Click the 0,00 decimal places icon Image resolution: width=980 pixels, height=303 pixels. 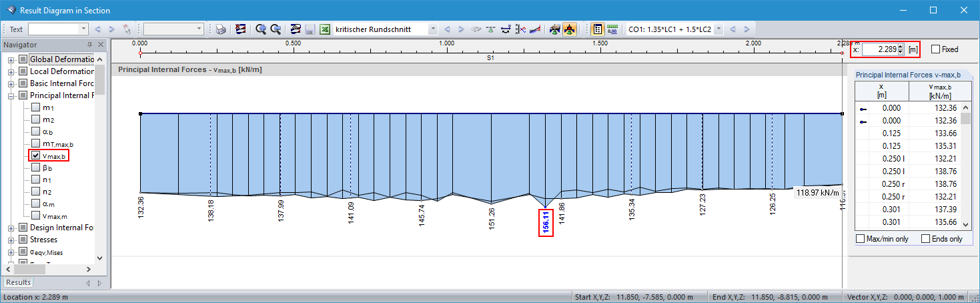click(x=612, y=29)
